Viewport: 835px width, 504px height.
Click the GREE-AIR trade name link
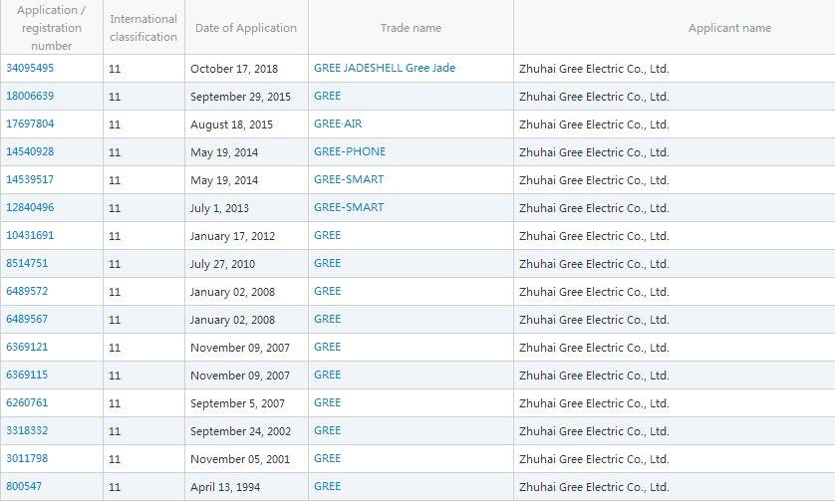(x=338, y=124)
